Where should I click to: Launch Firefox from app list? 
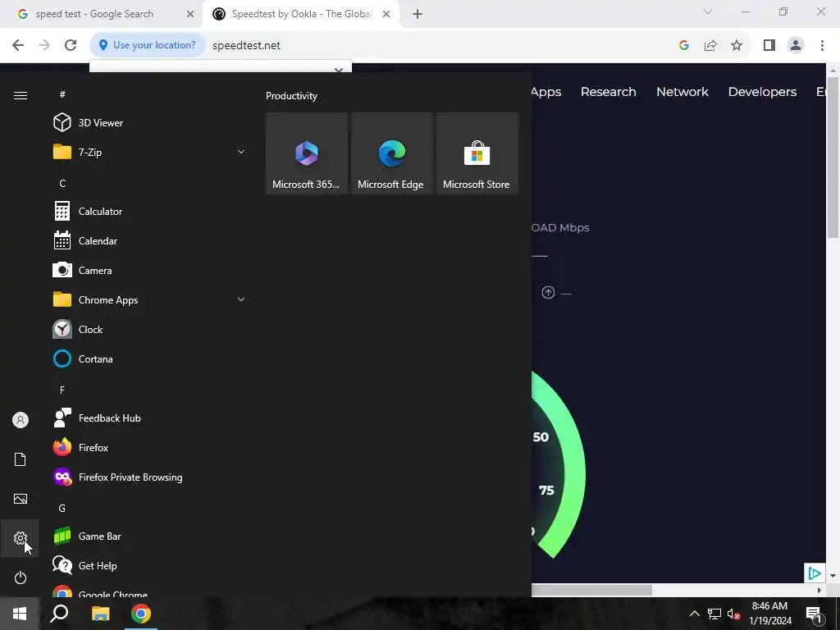[x=148, y=447]
